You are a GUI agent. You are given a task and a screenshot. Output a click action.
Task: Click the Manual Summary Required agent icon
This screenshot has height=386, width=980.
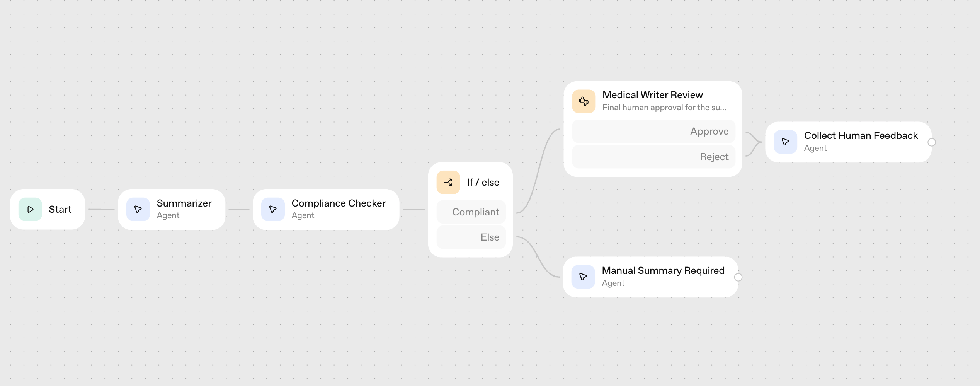(583, 277)
